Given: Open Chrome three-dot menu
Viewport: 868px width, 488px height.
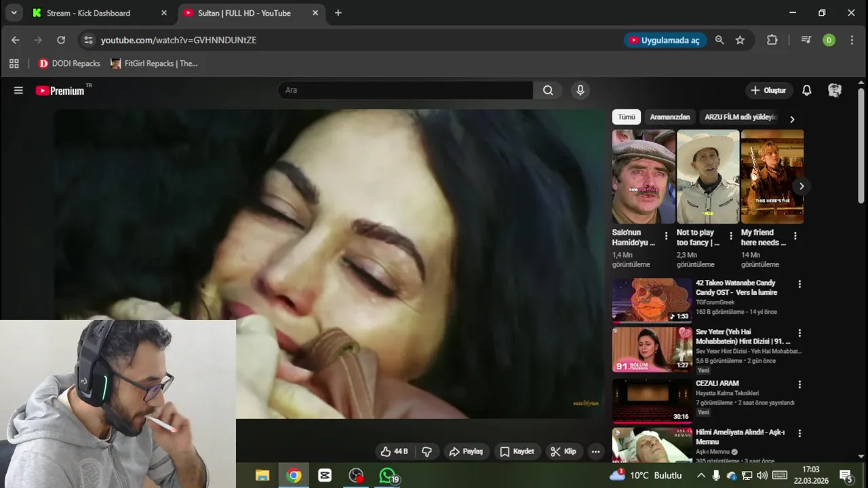Looking at the screenshot, I should pos(852,40).
